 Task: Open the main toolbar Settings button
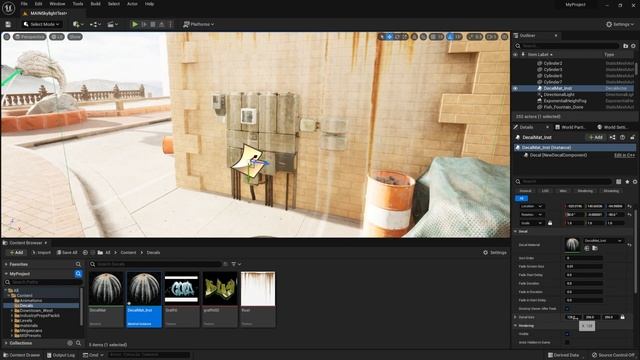[x=620, y=24]
